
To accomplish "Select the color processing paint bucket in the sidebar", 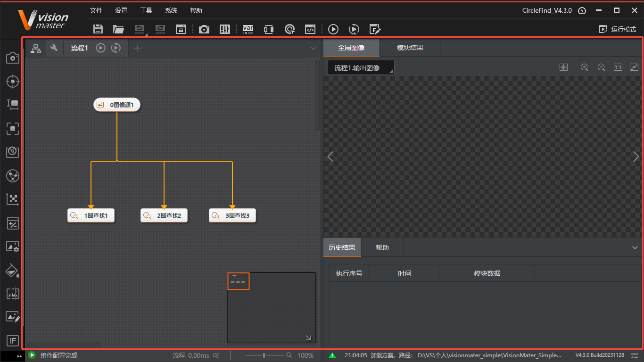I will (13, 270).
